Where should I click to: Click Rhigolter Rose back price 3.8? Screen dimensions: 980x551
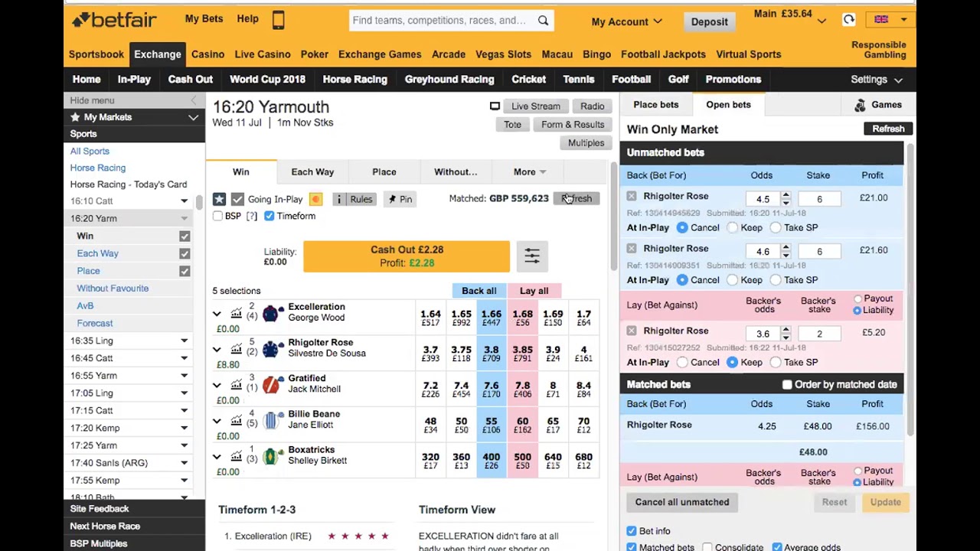pos(492,354)
